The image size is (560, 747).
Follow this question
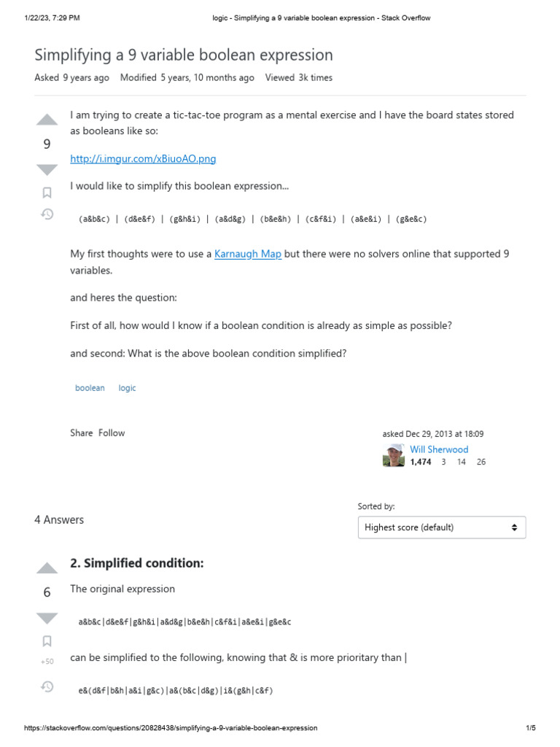coord(112,433)
